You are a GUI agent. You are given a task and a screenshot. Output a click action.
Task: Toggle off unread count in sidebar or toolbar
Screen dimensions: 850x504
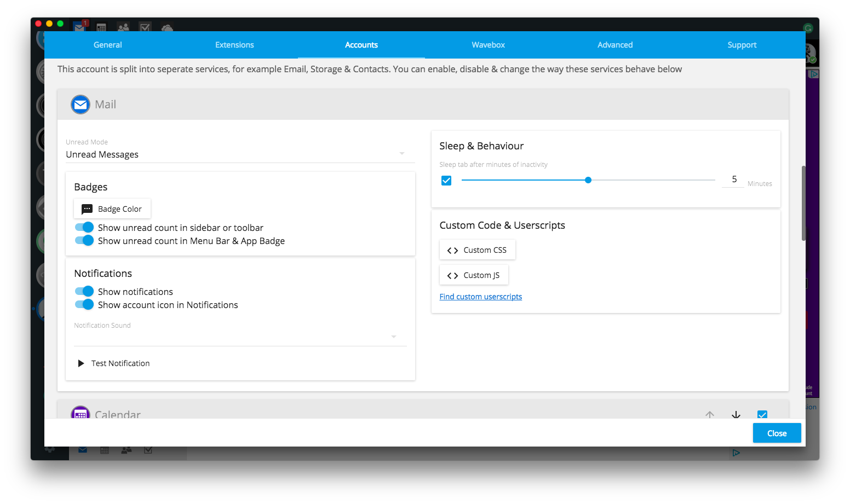point(84,227)
